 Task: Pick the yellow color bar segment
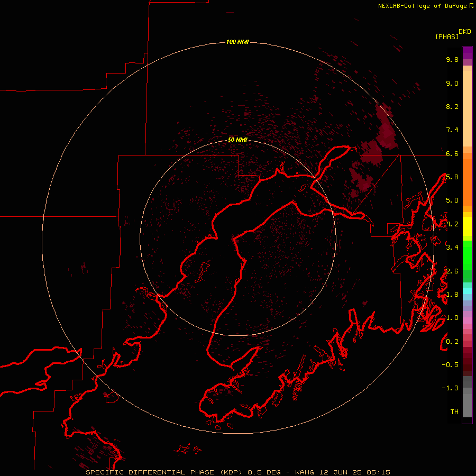(467, 226)
